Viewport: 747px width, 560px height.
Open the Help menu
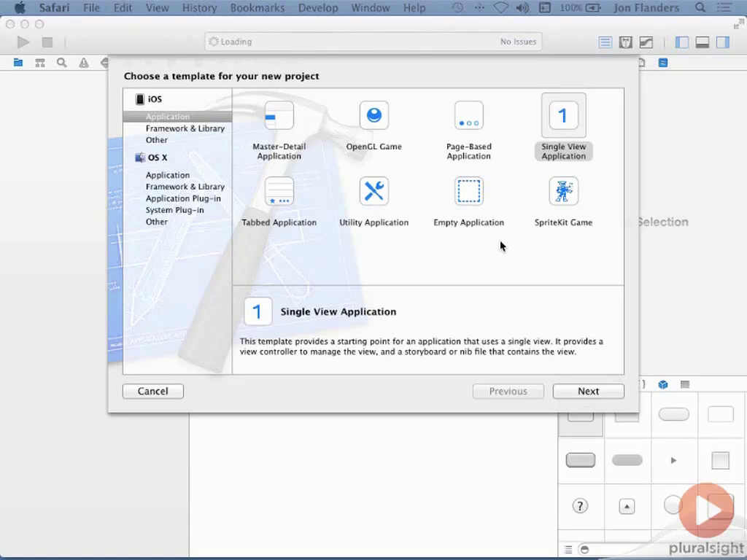[x=414, y=7]
